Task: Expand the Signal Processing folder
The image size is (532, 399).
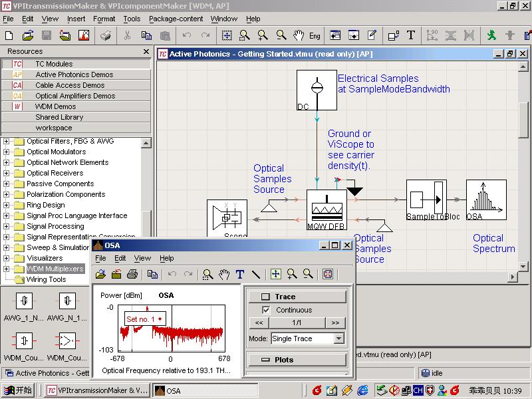Action: click(6, 226)
